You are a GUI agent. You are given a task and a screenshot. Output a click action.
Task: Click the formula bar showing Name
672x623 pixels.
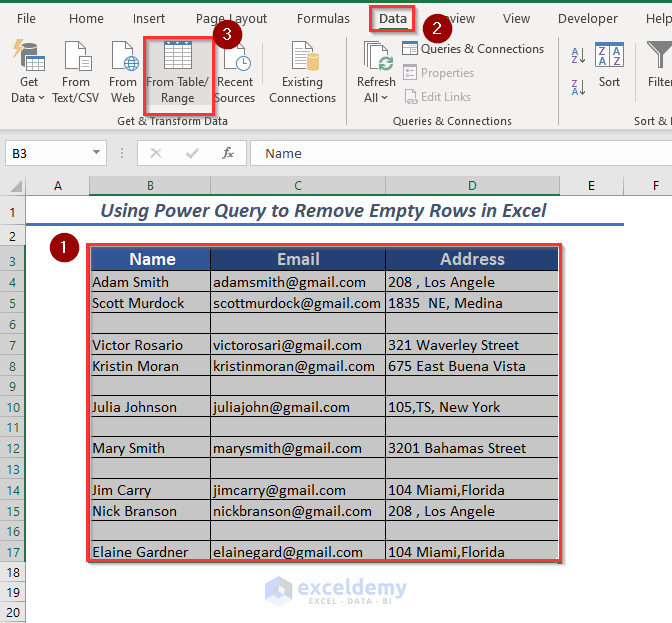(461, 153)
